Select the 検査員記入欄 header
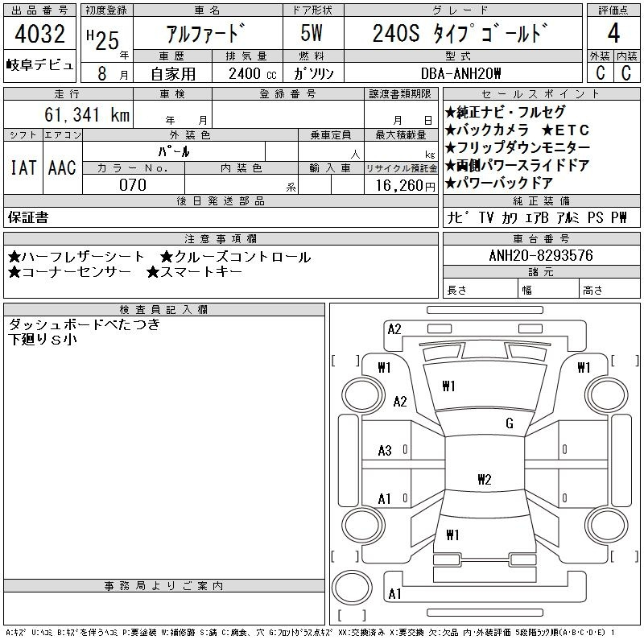This screenshot has width=644, height=644. pos(164,310)
